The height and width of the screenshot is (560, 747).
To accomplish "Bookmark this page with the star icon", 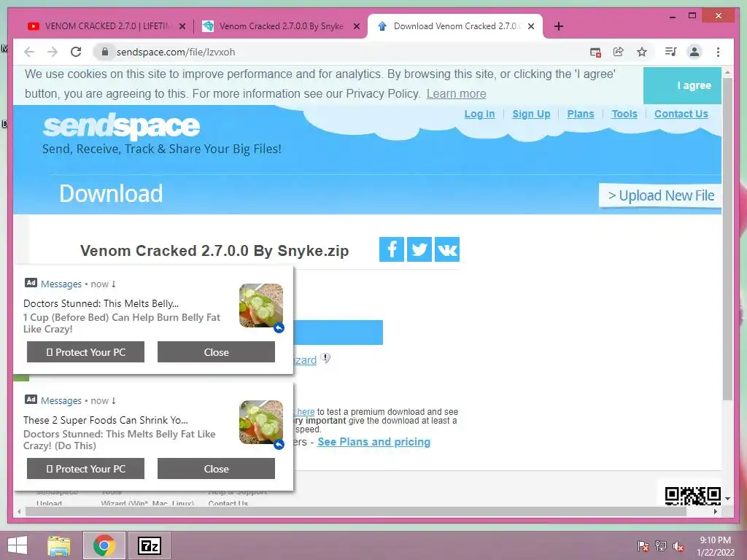I will (642, 52).
